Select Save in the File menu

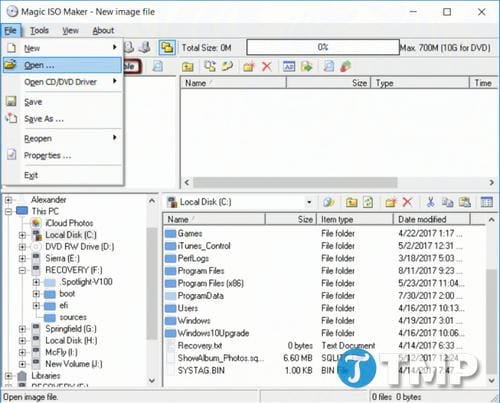point(62,102)
